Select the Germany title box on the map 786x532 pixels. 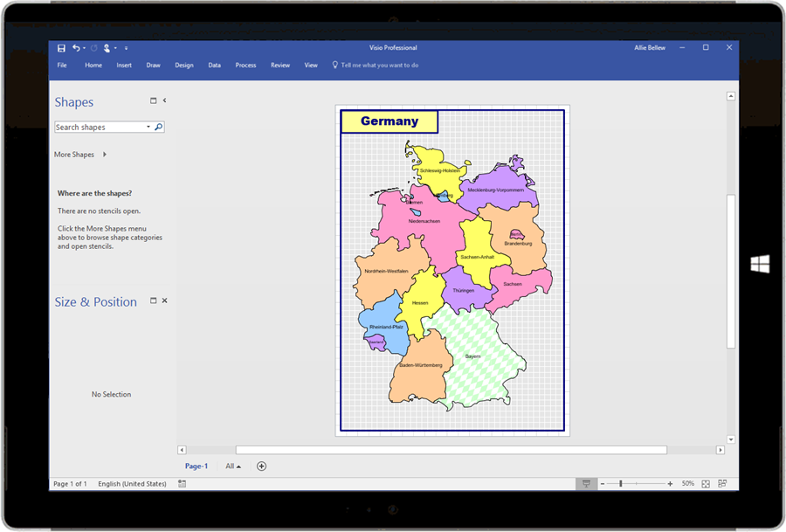click(390, 121)
